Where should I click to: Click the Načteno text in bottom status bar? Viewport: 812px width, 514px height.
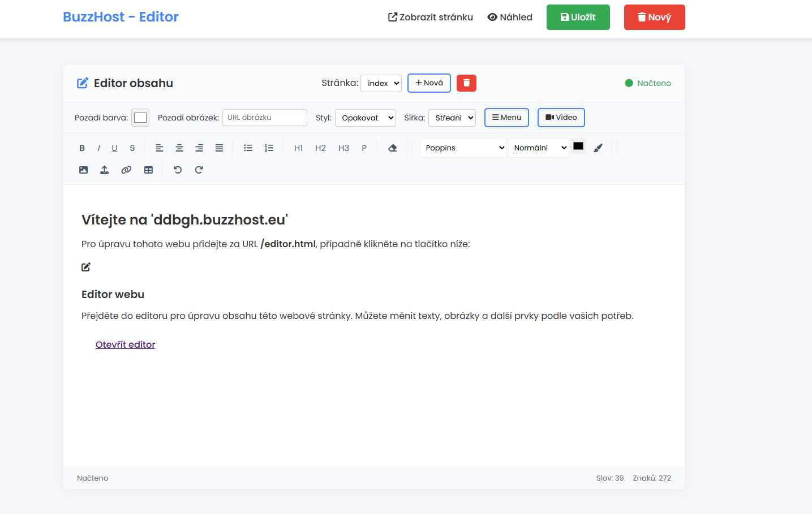tap(93, 478)
